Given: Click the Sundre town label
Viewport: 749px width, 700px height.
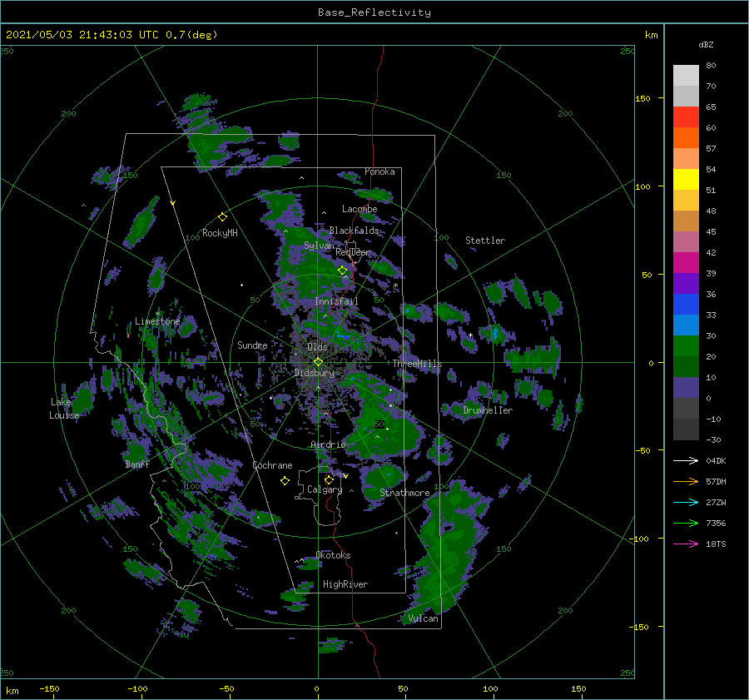Looking at the screenshot, I should [252, 345].
